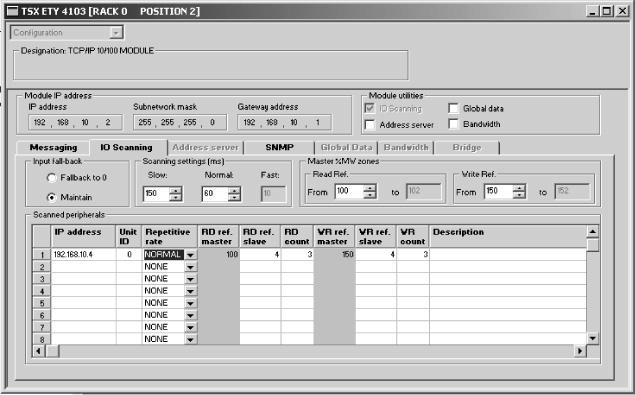
Task: Click row 1 RD count cell
Action: 297,254
